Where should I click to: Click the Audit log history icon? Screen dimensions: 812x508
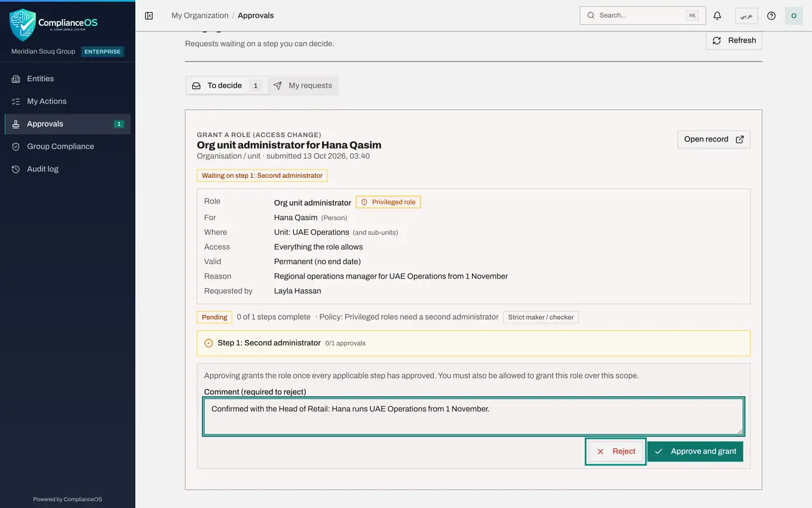pos(16,169)
